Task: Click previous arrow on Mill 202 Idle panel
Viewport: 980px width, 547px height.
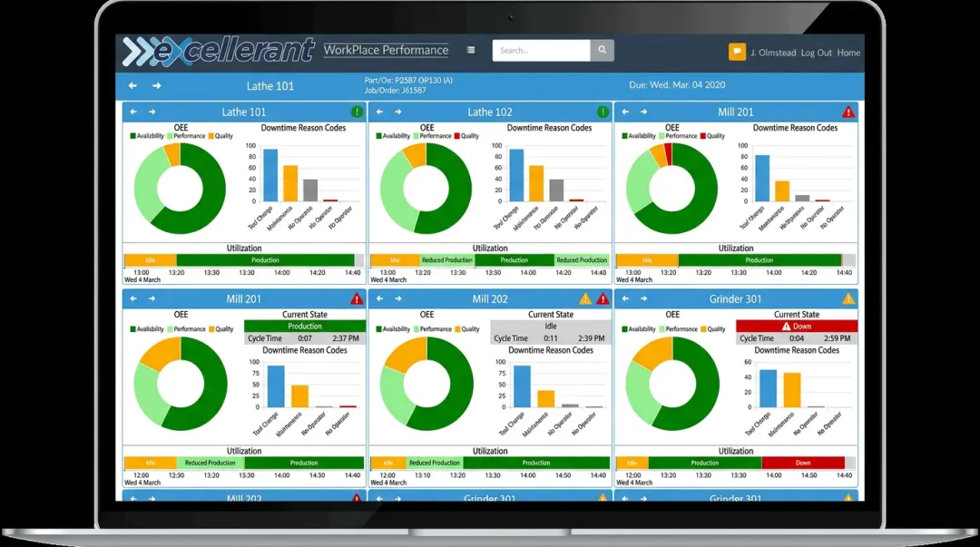Action: (x=379, y=298)
